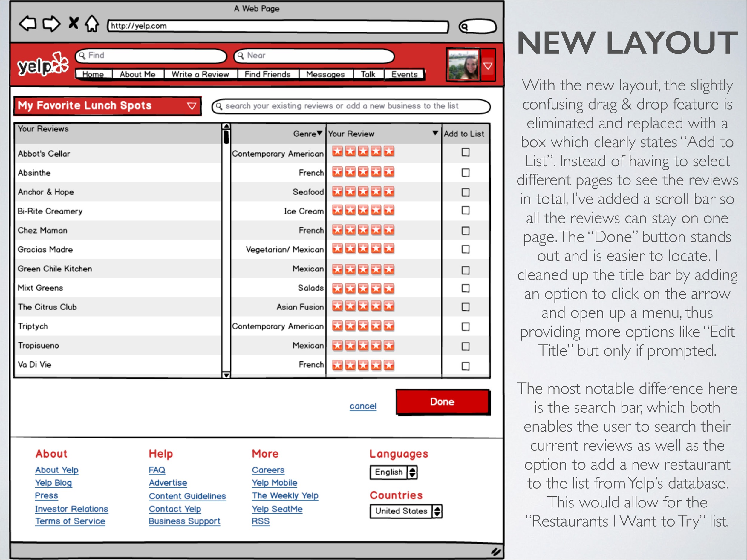The width and height of the screenshot is (747, 560).
Task: Open Your Review column sort arrow
Action: pos(435,133)
